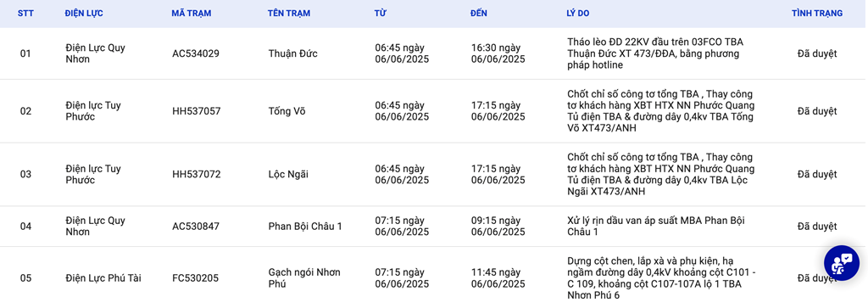Click the Thuận Đức station name
This screenshot has width=868, height=308.
tap(292, 53)
